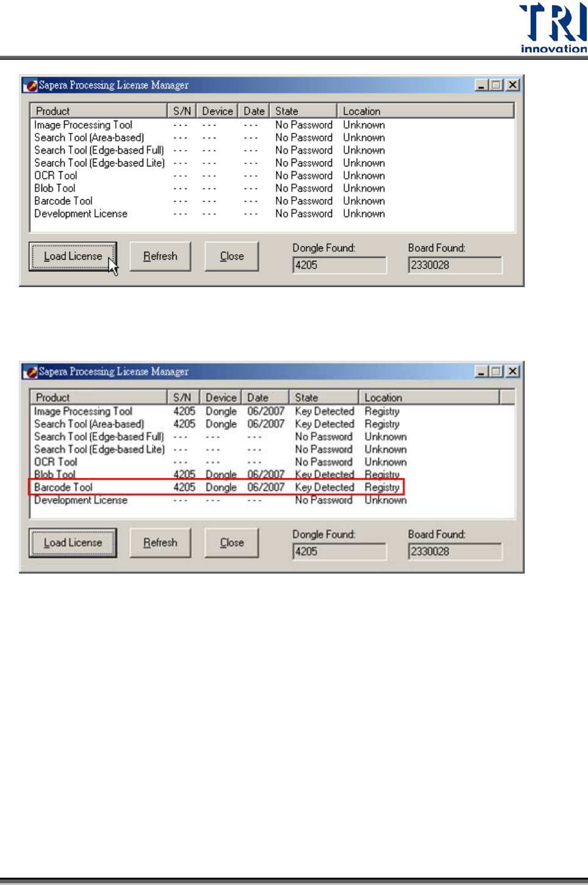The image size is (588, 885).
Task: Select Blob Tool row in lower list
Action: click(x=272, y=475)
